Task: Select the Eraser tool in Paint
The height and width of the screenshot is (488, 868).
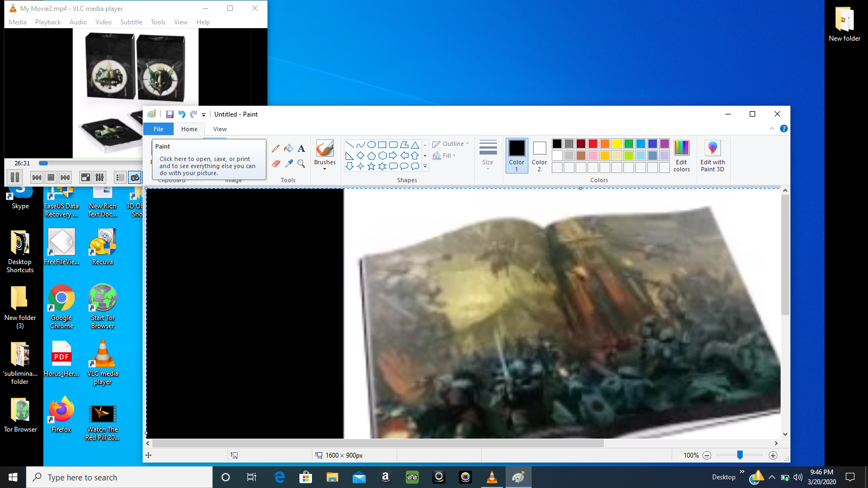Action: [276, 163]
